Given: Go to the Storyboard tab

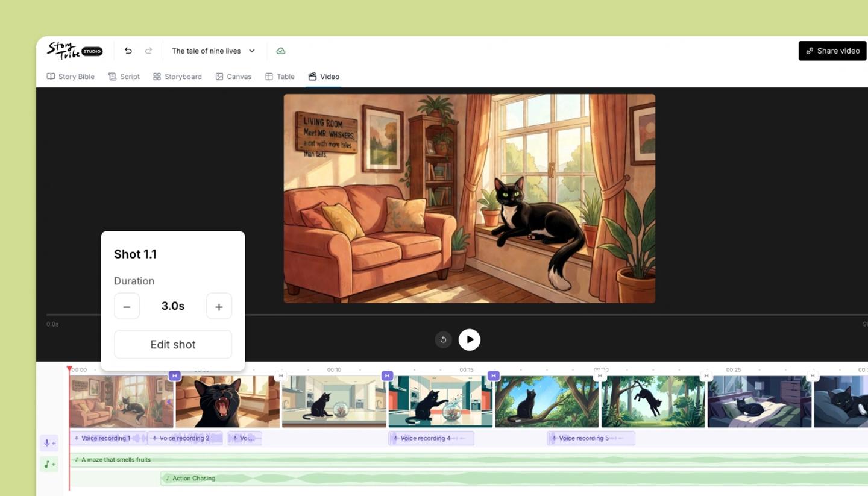Looking at the screenshot, I should pyautogui.click(x=177, y=77).
